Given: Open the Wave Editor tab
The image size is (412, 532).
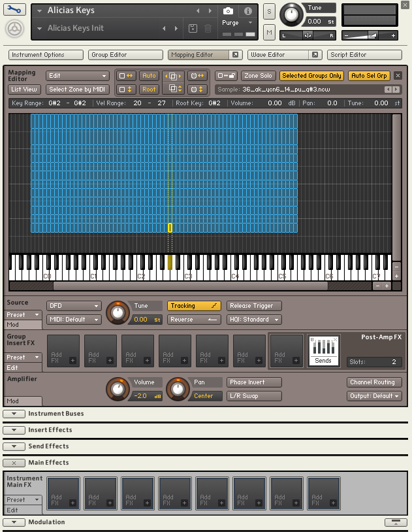Looking at the screenshot, I should pyautogui.click(x=279, y=55).
